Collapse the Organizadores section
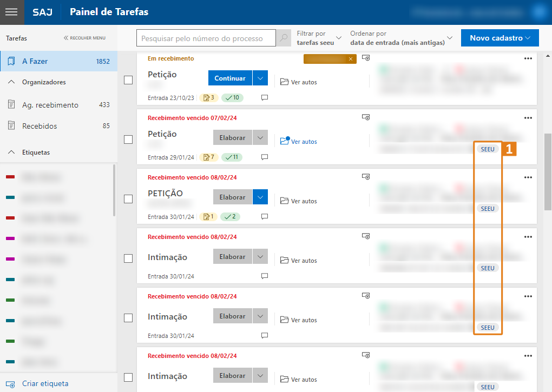The image size is (552, 392). 11,82
